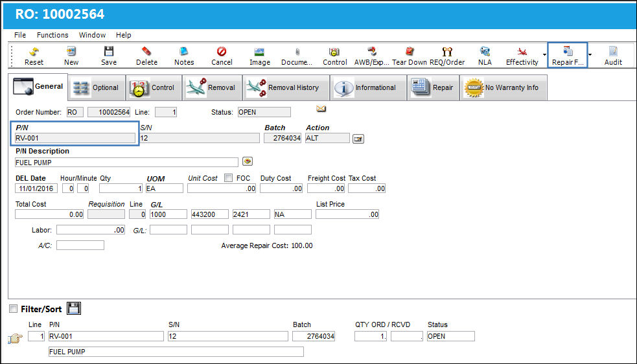Open the No Warranty Info tab
The image size is (637, 364).
click(x=504, y=87)
